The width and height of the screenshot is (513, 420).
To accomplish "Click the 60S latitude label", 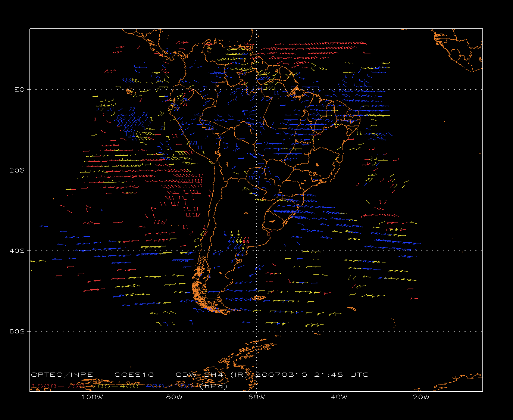I will 16,331.
